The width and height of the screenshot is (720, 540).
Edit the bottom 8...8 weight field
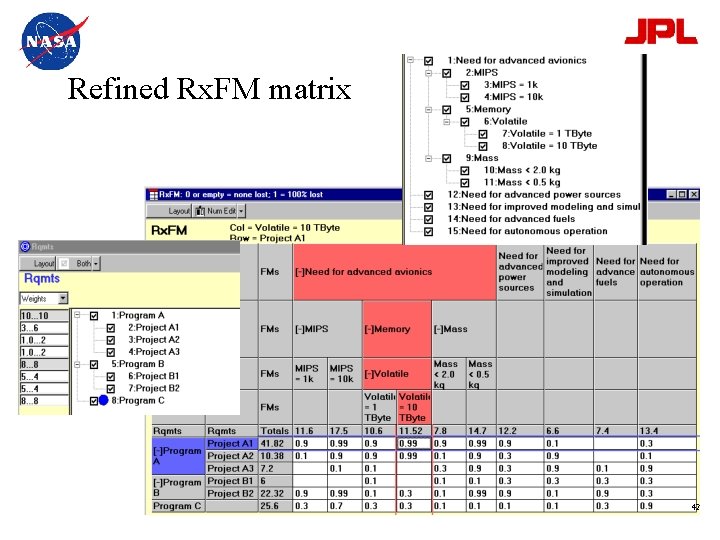44,401
